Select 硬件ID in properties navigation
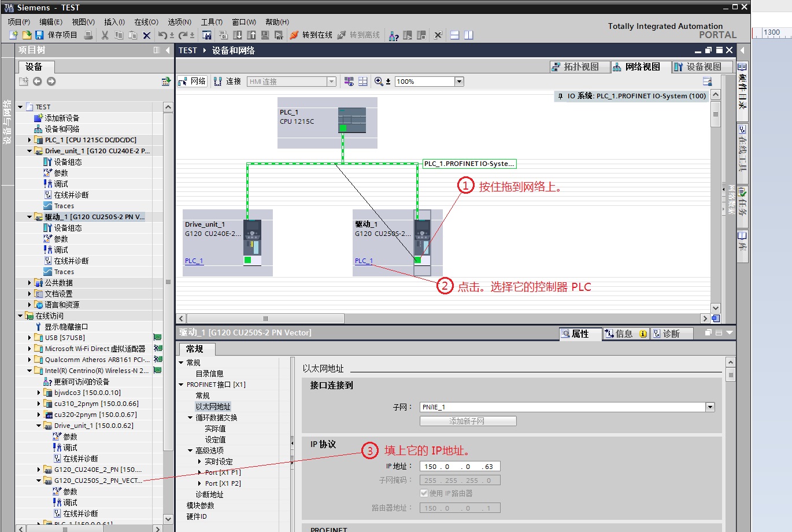 pos(197,516)
